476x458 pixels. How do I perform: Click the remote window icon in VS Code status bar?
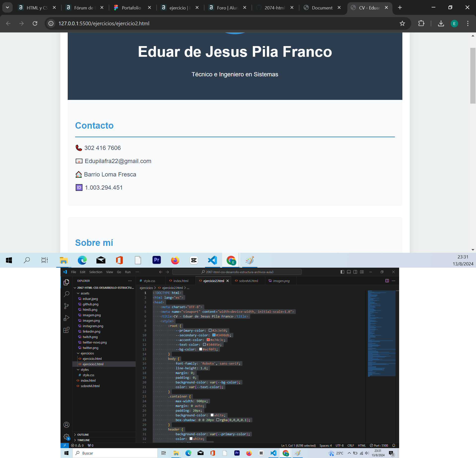[x=64, y=445]
